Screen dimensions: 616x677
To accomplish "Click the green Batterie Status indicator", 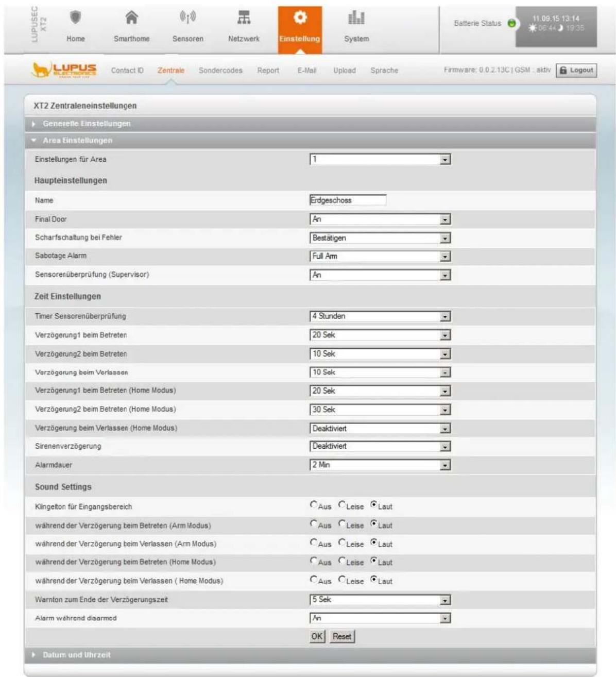I will tap(511, 23).
